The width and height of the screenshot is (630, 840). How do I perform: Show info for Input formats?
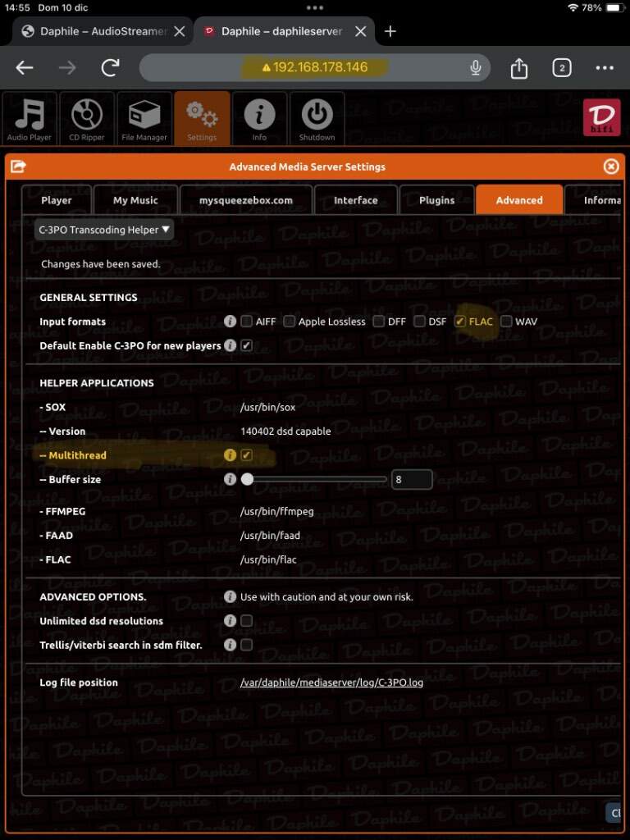230,322
